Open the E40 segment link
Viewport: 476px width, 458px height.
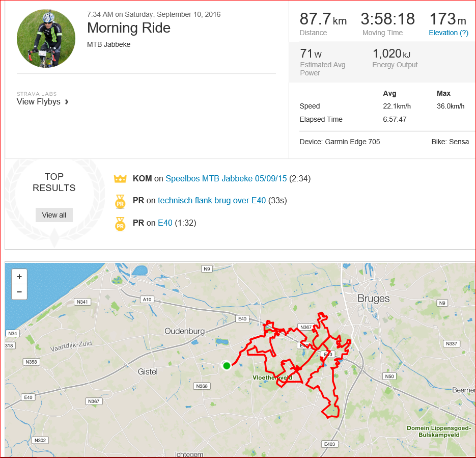pos(165,223)
